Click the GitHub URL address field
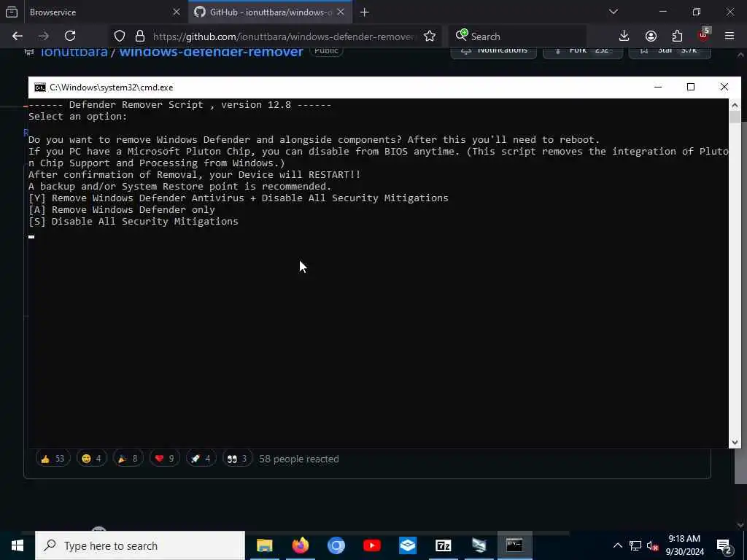Screen dimensions: 747x560 (284, 36)
